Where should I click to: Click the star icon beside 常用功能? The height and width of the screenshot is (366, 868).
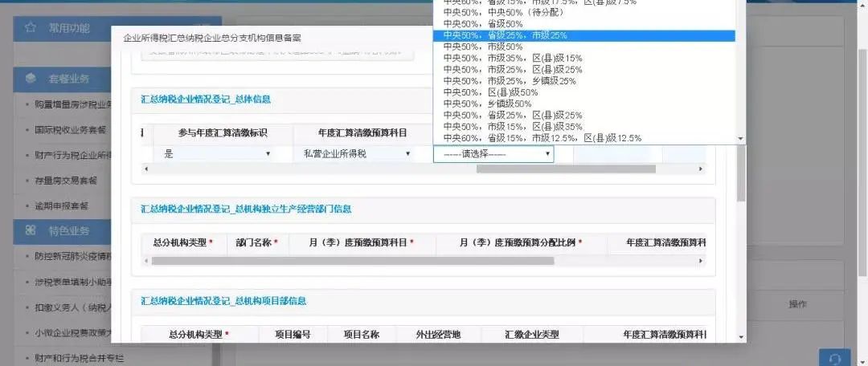click(31, 27)
